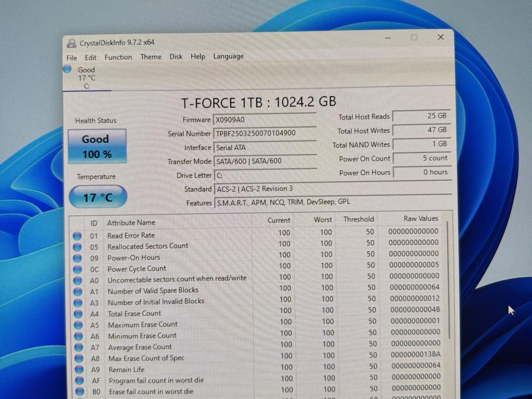
Task: Click the status icon for Maximum Erase Count
Action: [x=78, y=325]
